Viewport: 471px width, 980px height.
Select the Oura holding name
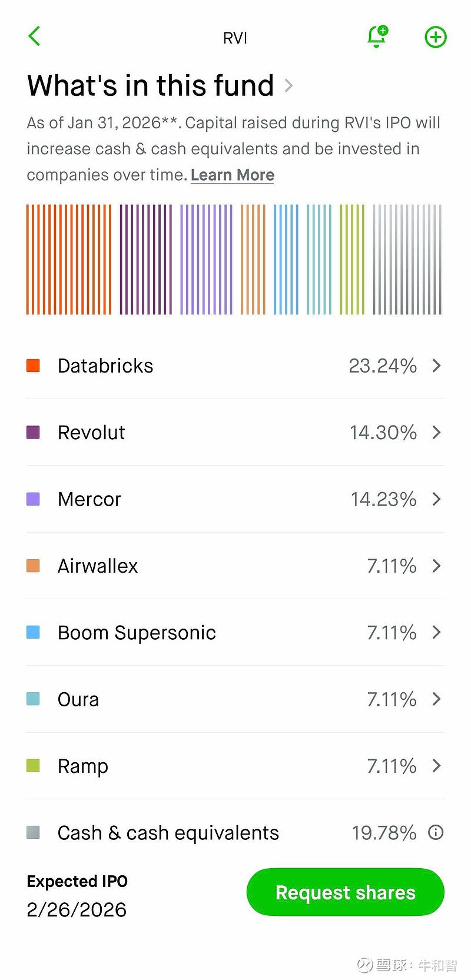point(78,699)
